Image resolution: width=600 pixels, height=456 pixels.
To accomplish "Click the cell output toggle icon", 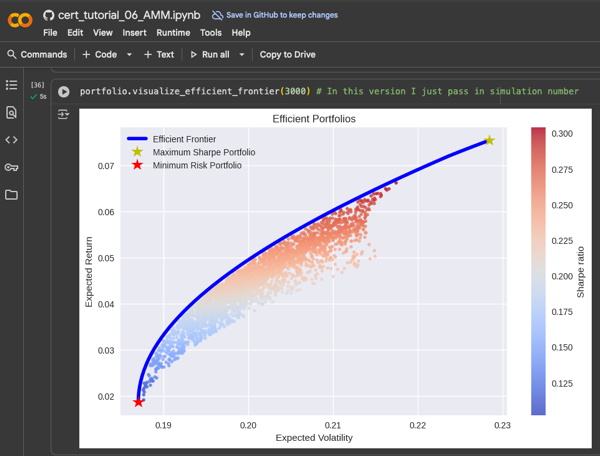I will 64,115.
